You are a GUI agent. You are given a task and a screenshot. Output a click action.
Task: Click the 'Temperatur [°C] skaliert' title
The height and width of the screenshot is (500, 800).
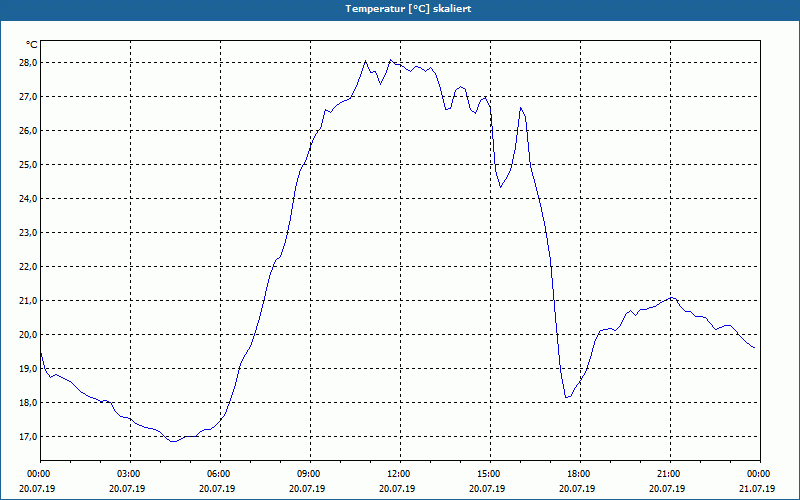click(x=408, y=9)
